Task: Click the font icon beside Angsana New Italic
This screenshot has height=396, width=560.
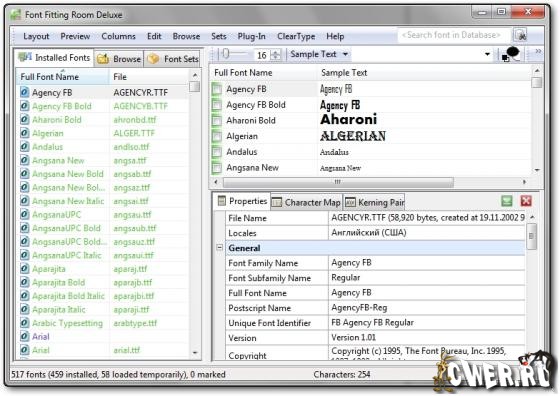Action: [24, 201]
